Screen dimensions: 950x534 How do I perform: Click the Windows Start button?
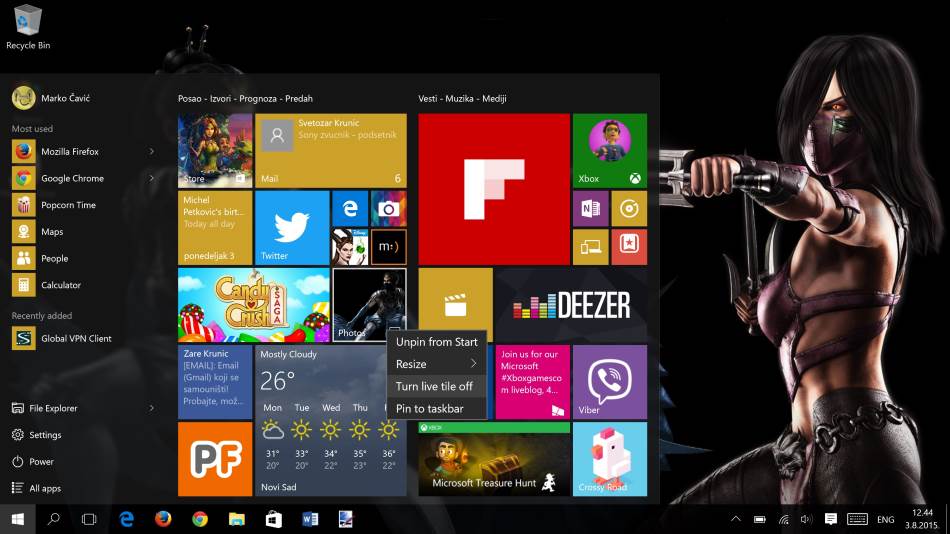click(18, 519)
